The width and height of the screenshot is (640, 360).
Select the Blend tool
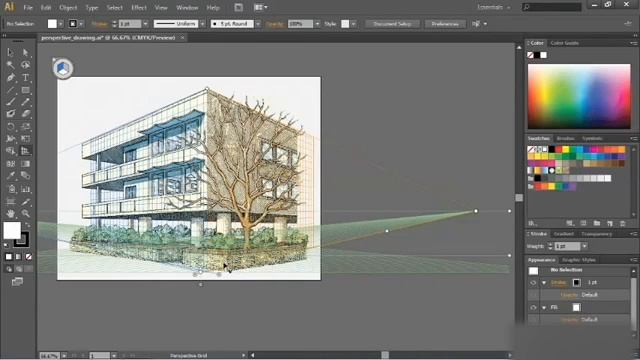[25, 176]
